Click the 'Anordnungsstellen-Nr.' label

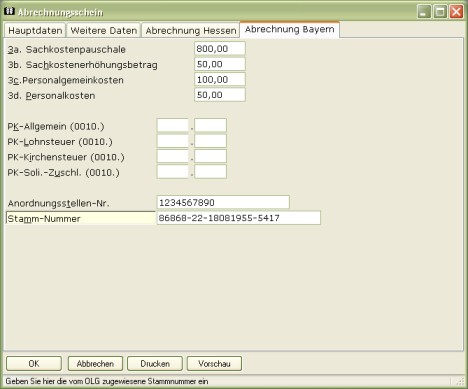click(x=58, y=203)
